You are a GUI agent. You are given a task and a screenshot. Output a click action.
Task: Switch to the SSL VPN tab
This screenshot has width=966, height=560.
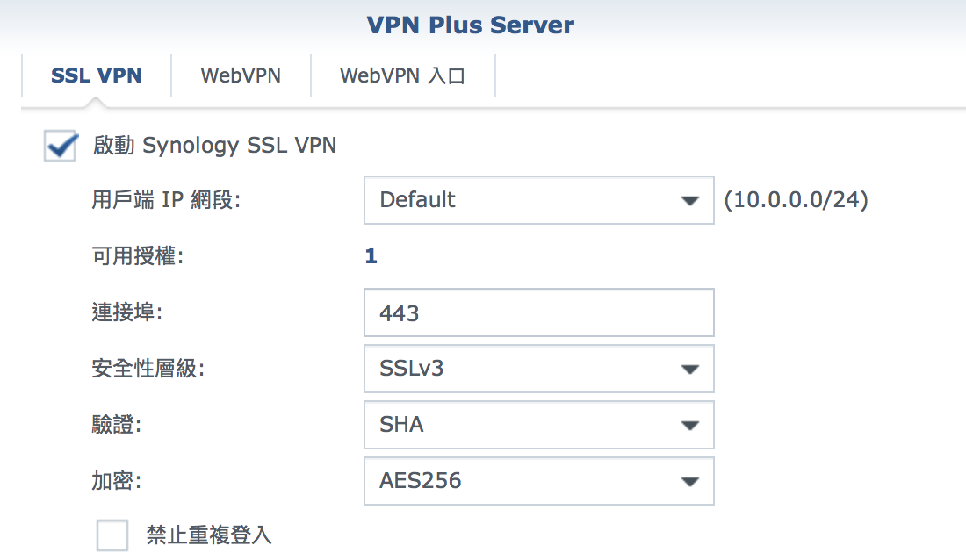(96, 75)
